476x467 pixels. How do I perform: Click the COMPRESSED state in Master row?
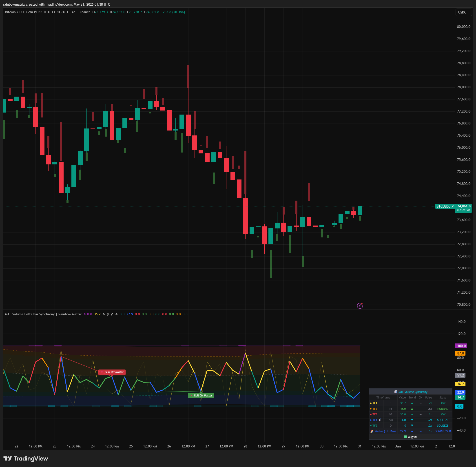click(443, 431)
